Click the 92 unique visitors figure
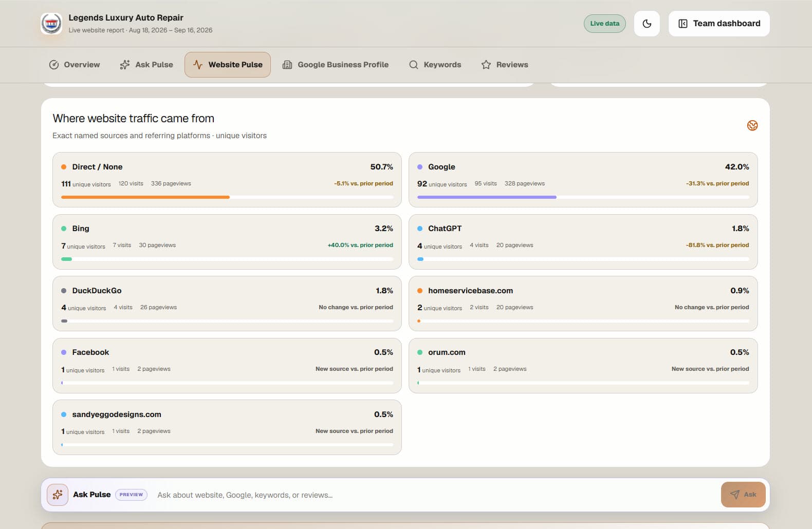 pyautogui.click(x=442, y=184)
